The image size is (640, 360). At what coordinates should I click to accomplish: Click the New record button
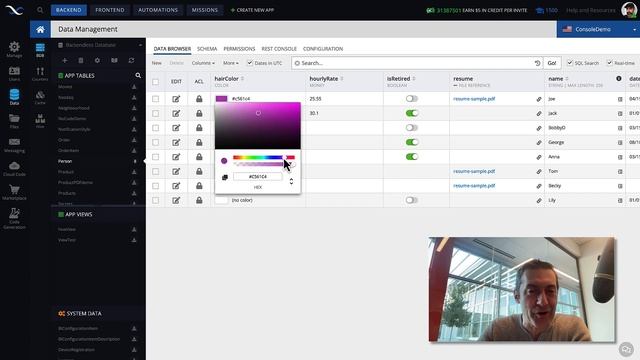point(157,63)
